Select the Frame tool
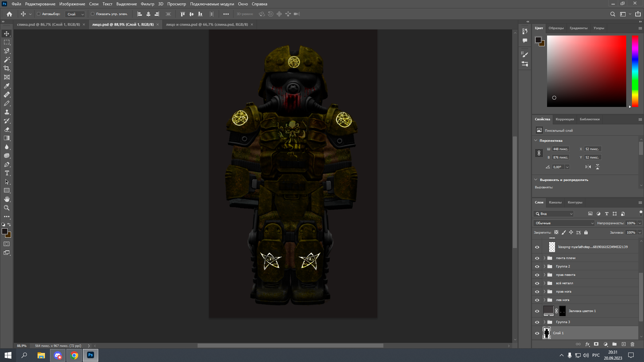Image resolution: width=644 pixels, height=362 pixels. coord(7,77)
